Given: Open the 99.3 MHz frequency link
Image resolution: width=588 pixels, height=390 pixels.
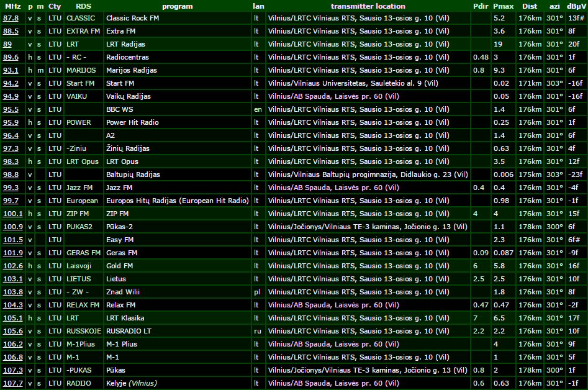Looking at the screenshot, I should 11,188.
